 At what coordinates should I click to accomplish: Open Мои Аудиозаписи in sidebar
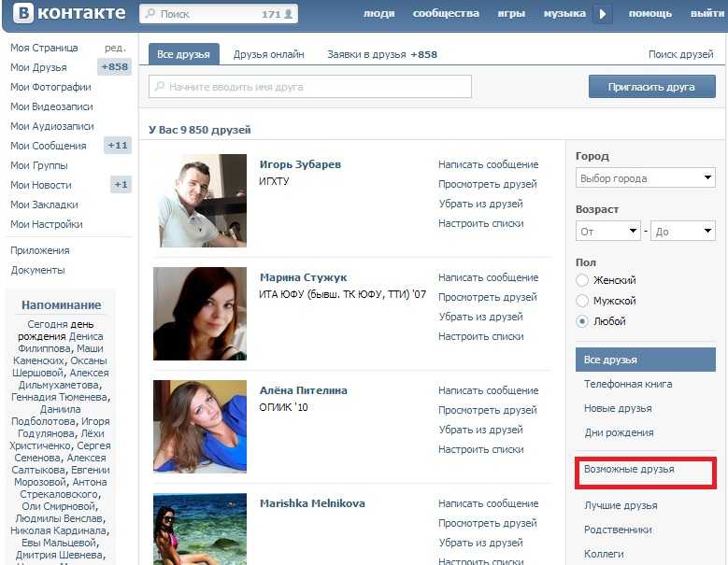52,126
